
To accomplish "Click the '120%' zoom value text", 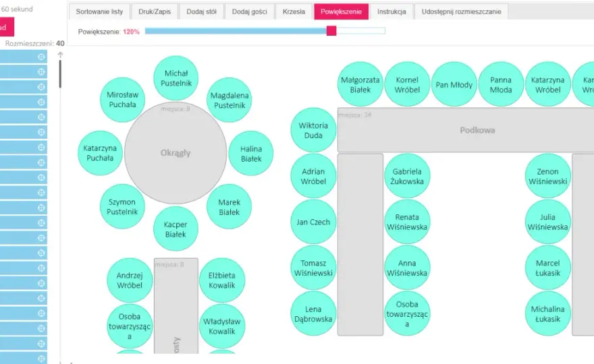I will 131,32.
